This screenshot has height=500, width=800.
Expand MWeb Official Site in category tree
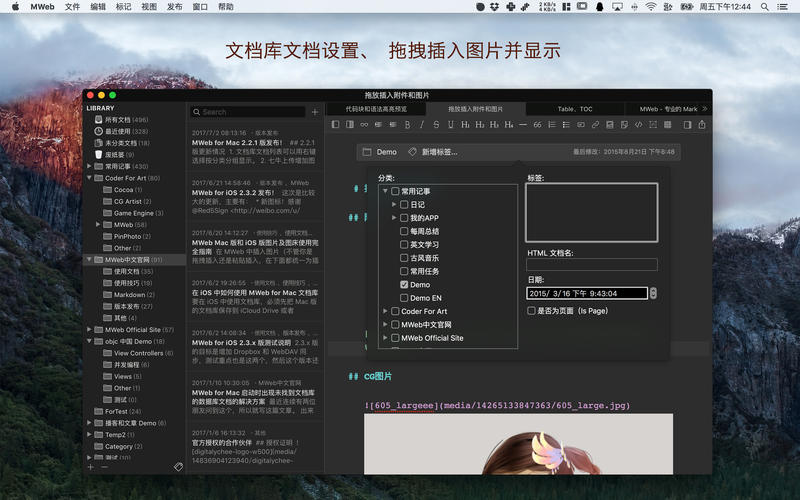[x=385, y=338]
